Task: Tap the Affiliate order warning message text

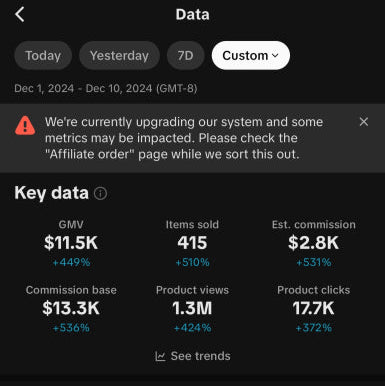Action: [x=184, y=138]
